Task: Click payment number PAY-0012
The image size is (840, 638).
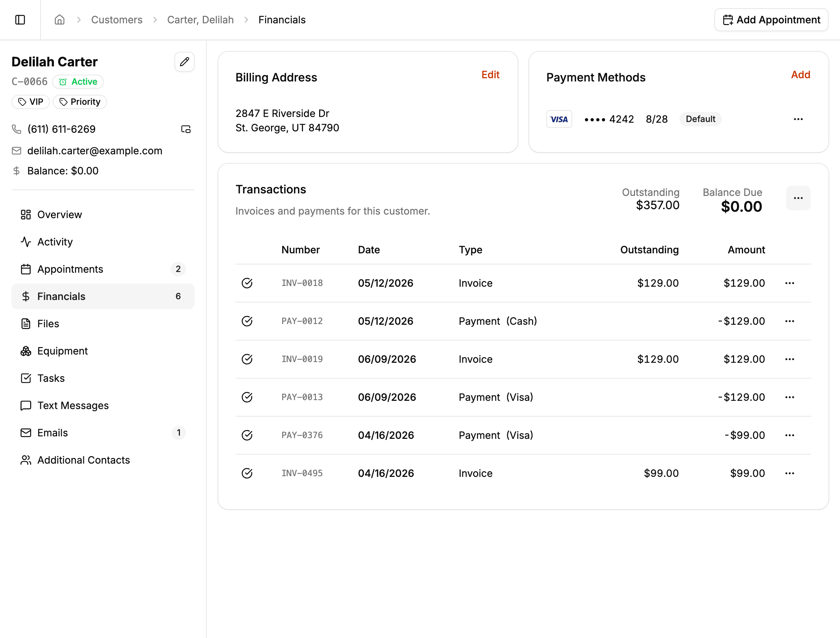Action: 302,321
